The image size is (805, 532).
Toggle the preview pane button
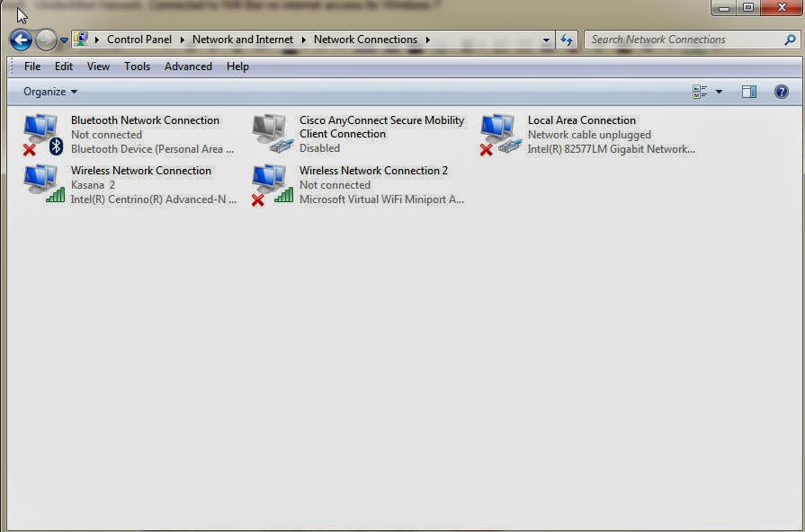(x=749, y=92)
